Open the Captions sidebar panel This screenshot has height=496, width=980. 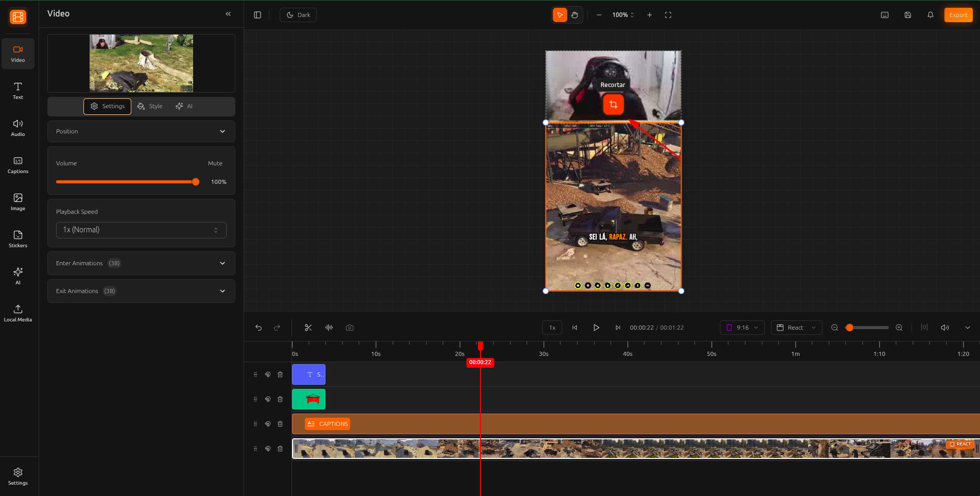pos(18,165)
